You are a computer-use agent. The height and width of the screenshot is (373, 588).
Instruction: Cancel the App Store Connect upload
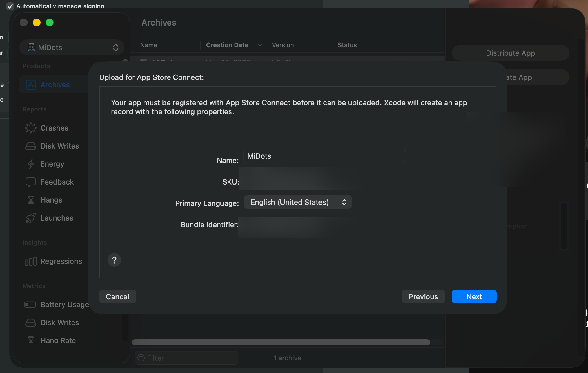117,296
